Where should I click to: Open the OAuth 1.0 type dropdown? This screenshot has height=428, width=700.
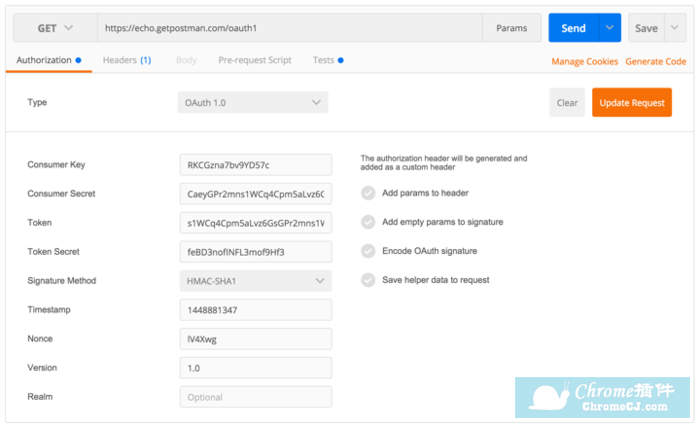tap(253, 103)
